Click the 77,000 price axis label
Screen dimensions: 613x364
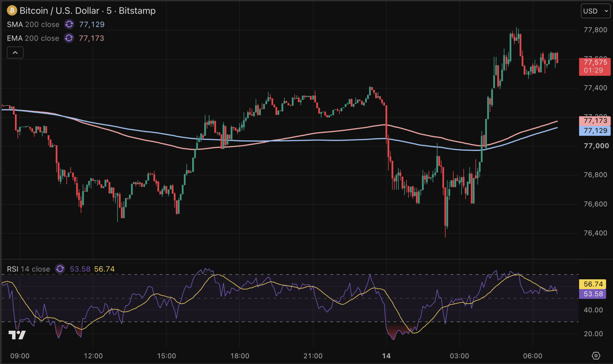[596, 146]
